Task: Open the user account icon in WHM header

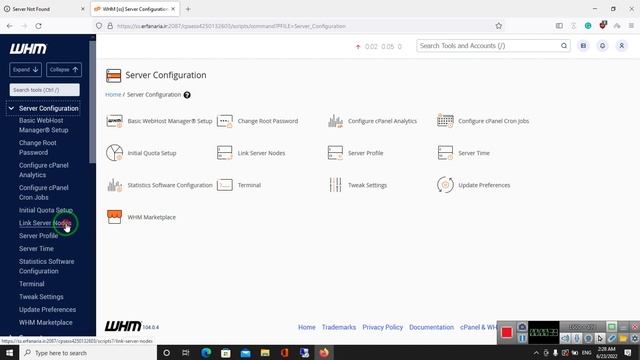Action: (622, 46)
